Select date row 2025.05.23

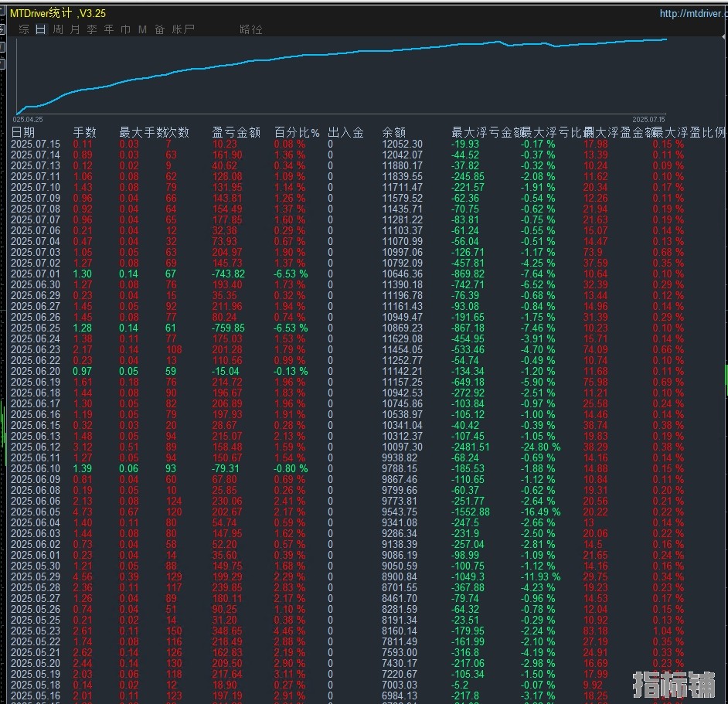[x=36, y=631]
